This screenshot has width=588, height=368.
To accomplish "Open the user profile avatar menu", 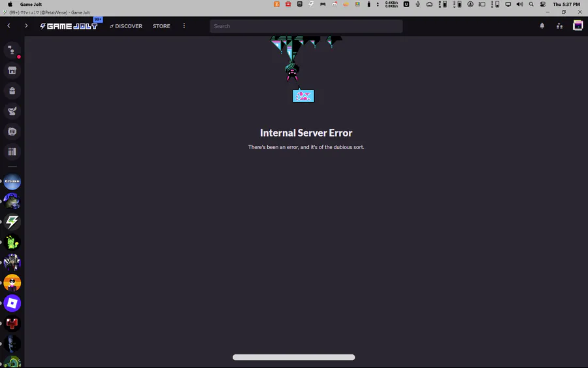I will click(578, 25).
